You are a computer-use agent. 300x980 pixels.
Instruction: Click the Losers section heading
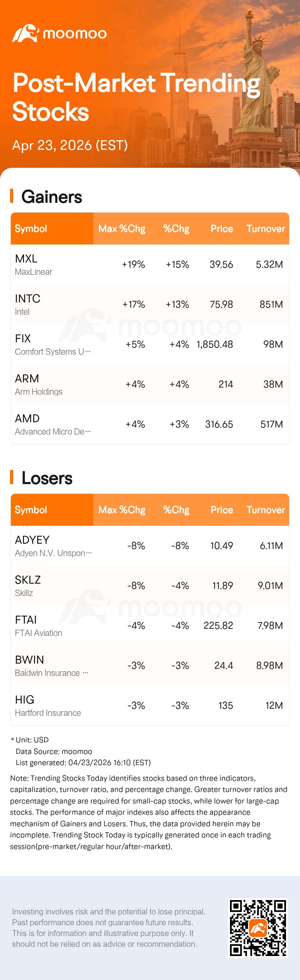click(x=47, y=478)
